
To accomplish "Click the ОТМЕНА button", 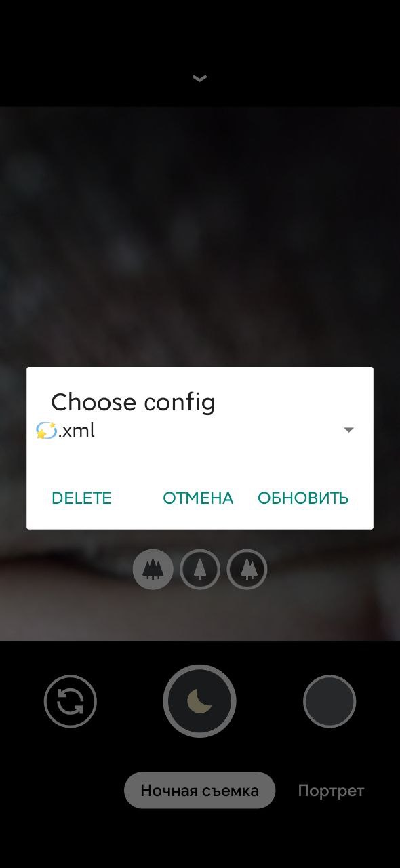I will (198, 498).
